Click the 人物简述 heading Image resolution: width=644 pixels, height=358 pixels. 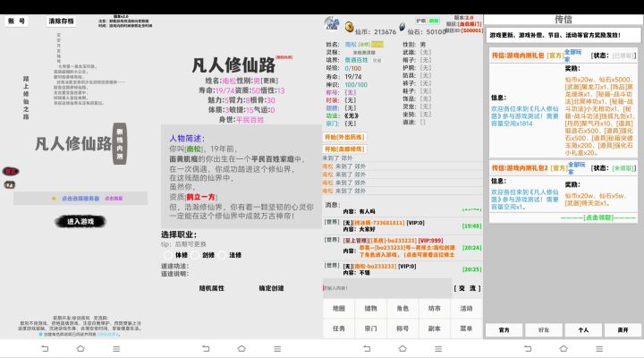click(x=187, y=139)
